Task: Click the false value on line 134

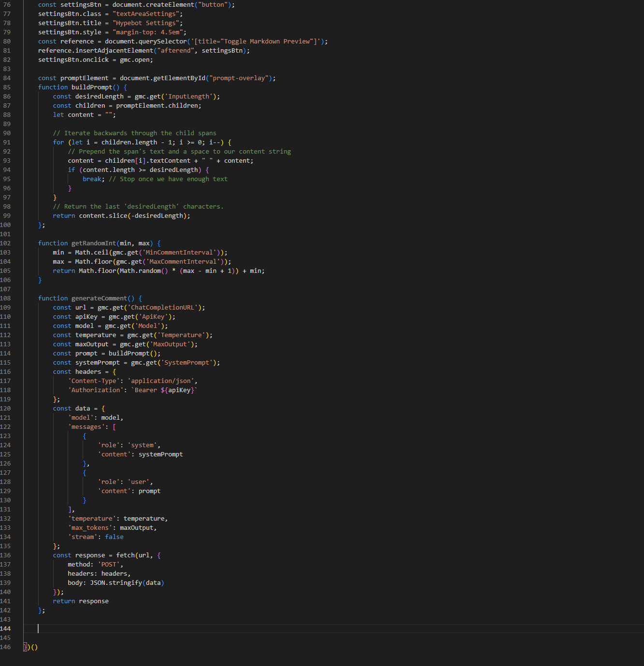Action: pos(114,537)
